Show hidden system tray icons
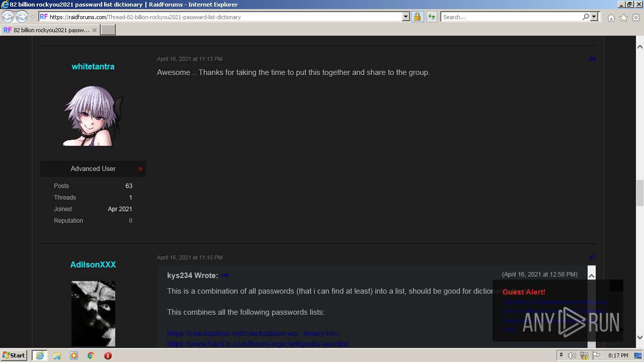This screenshot has height=362, width=644. click(x=561, y=355)
